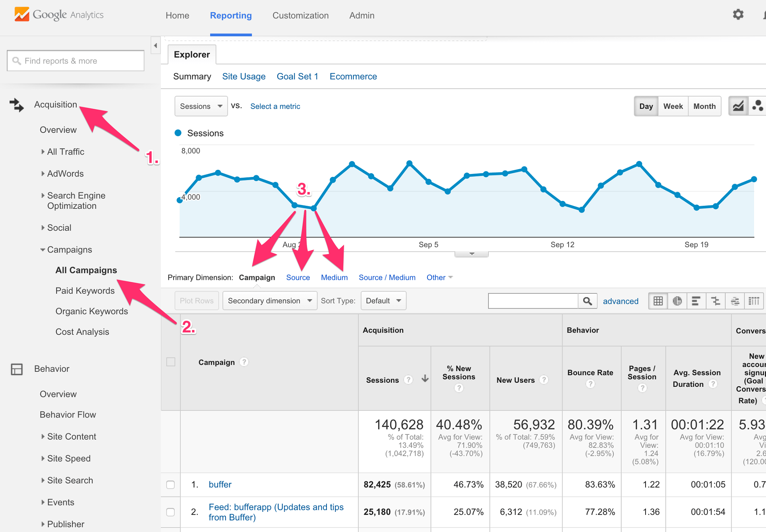
Task: Toggle the select-all campaigns checkbox
Action: tap(171, 362)
